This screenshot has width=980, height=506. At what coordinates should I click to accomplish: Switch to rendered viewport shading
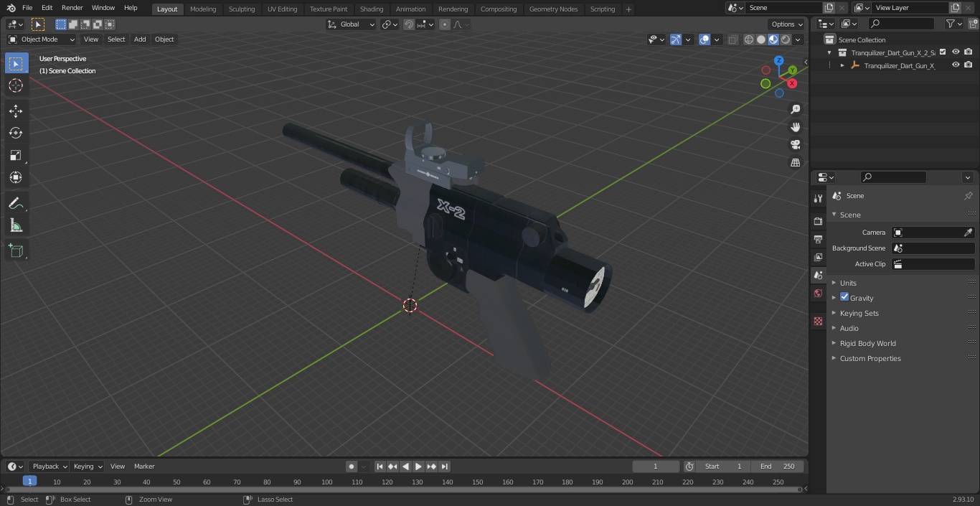pos(786,39)
